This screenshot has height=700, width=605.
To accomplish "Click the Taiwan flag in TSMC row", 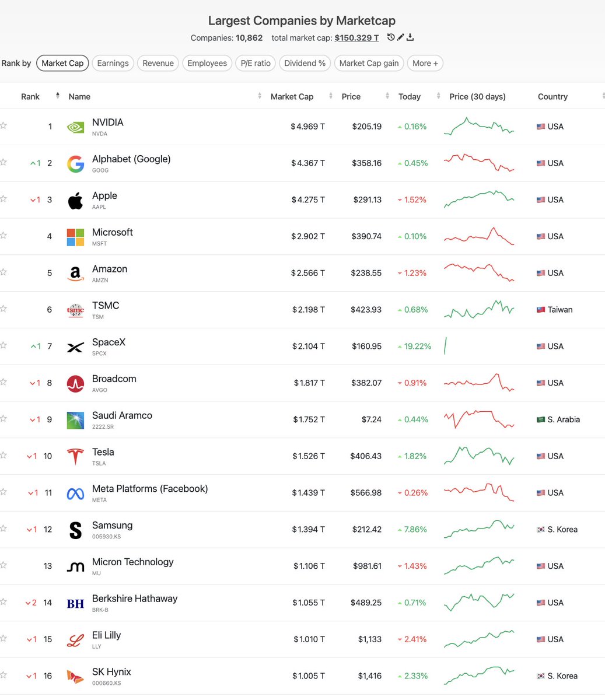I will [x=541, y=310].
